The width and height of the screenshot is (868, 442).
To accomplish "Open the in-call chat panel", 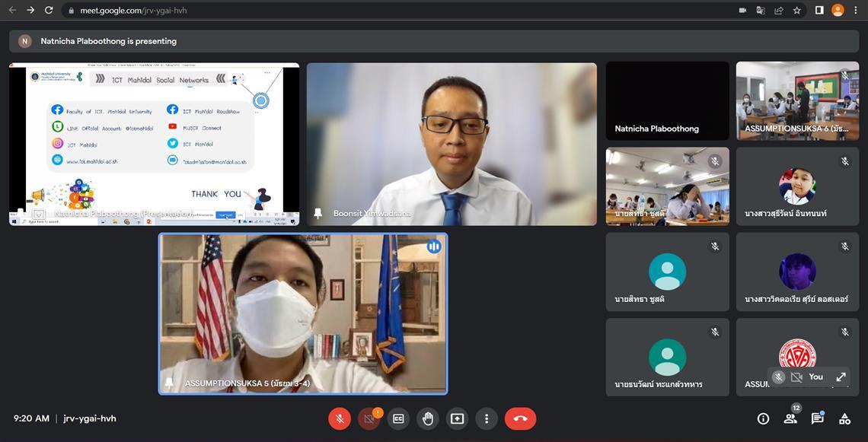I will click(x=817, y=418).
